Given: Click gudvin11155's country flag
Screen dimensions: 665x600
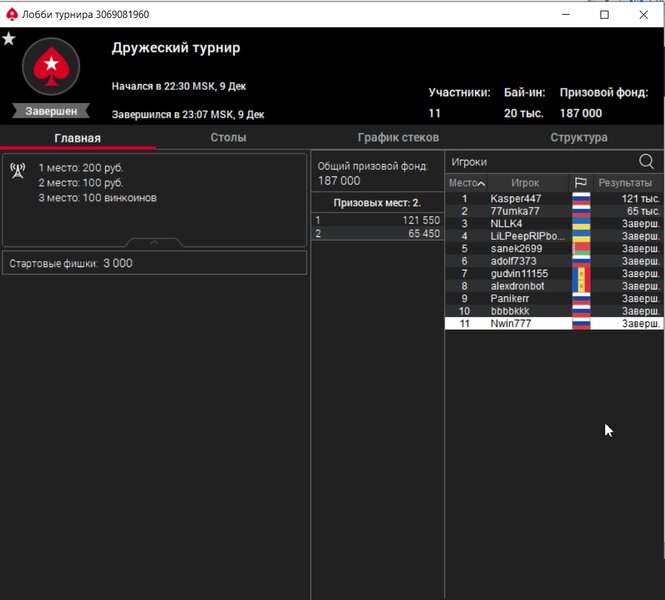Looking at the screenshot, I should pos(580,274).
